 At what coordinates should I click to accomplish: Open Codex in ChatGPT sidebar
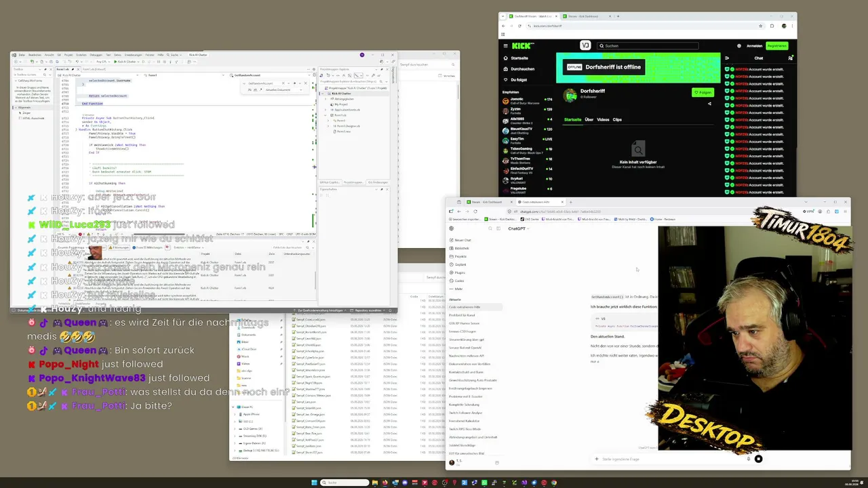coord(457,281)
